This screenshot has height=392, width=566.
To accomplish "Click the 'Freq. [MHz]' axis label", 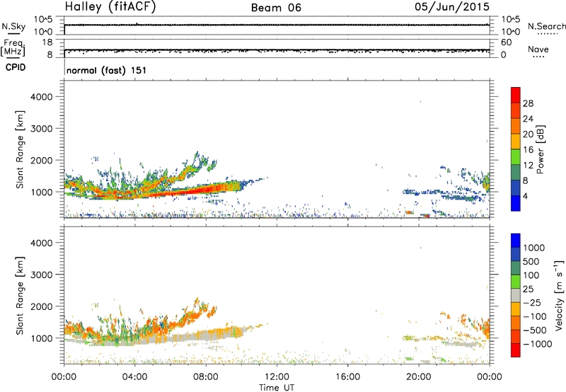I will click(x=13, y=48).
